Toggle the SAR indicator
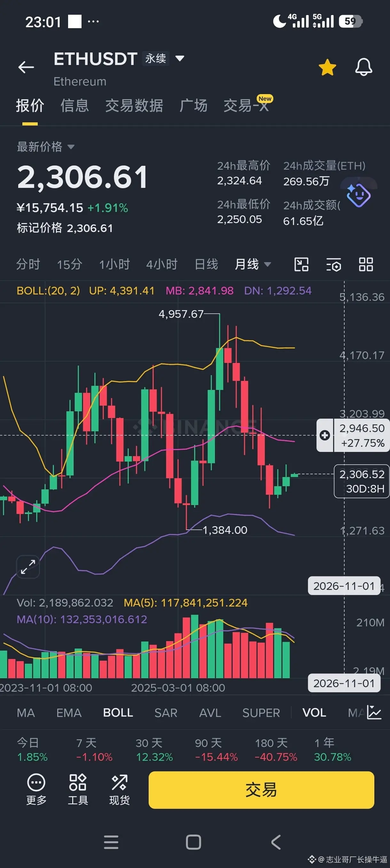 click(166, 713)
